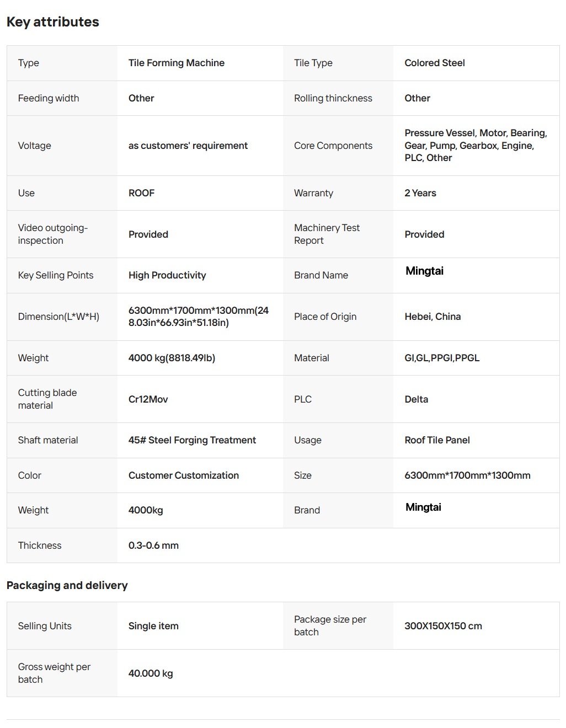Viewport: 566px width, 728px height.
Task: Click the "Machinery Test Report" label
Action: 327,234
